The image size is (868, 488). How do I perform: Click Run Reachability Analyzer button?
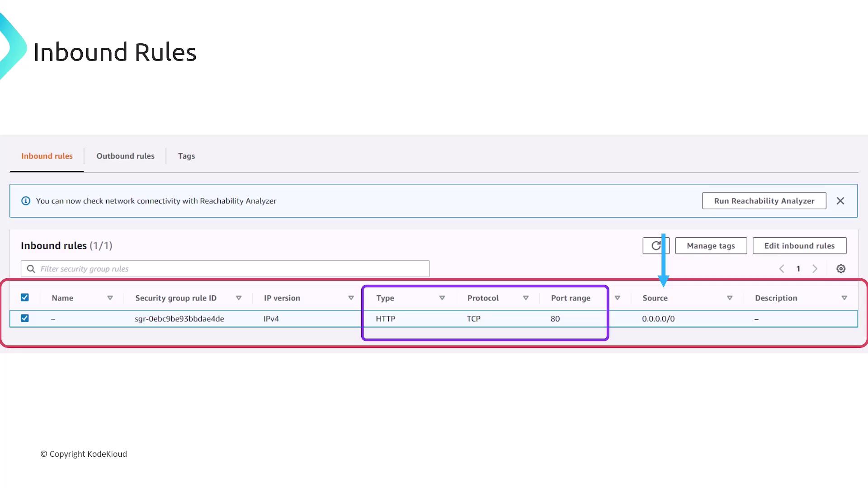point(764,201)
